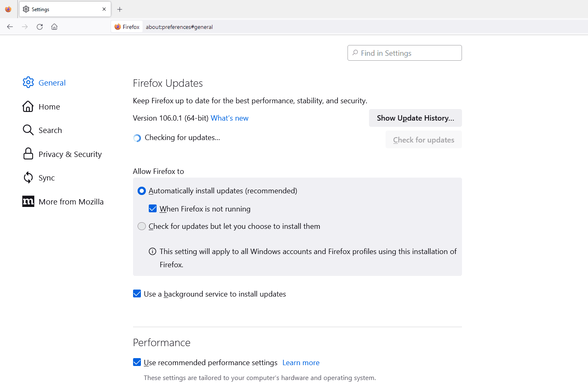The image size is (588, 392).
Task: Click the page reload icon
Action: pos(39,26)
